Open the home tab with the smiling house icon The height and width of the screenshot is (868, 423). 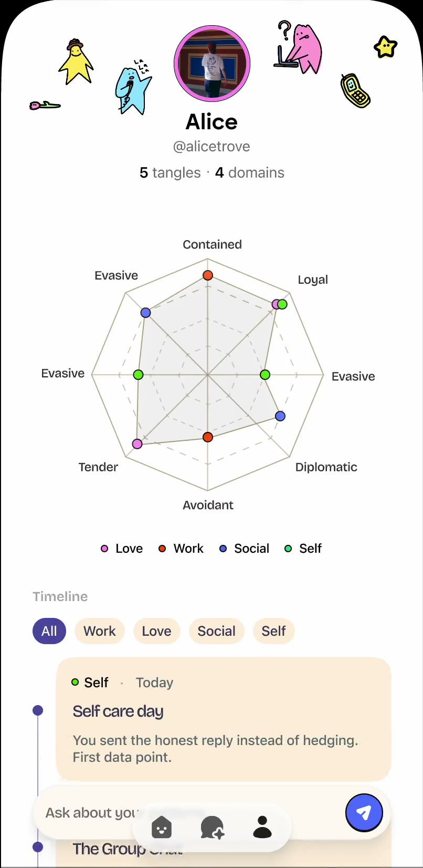[x=162, y=828]
